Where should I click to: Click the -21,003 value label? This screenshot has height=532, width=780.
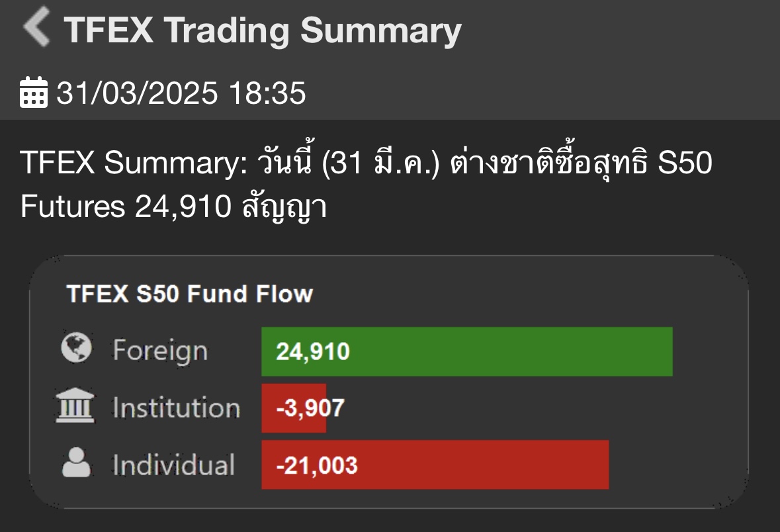(x=316, y=465)
